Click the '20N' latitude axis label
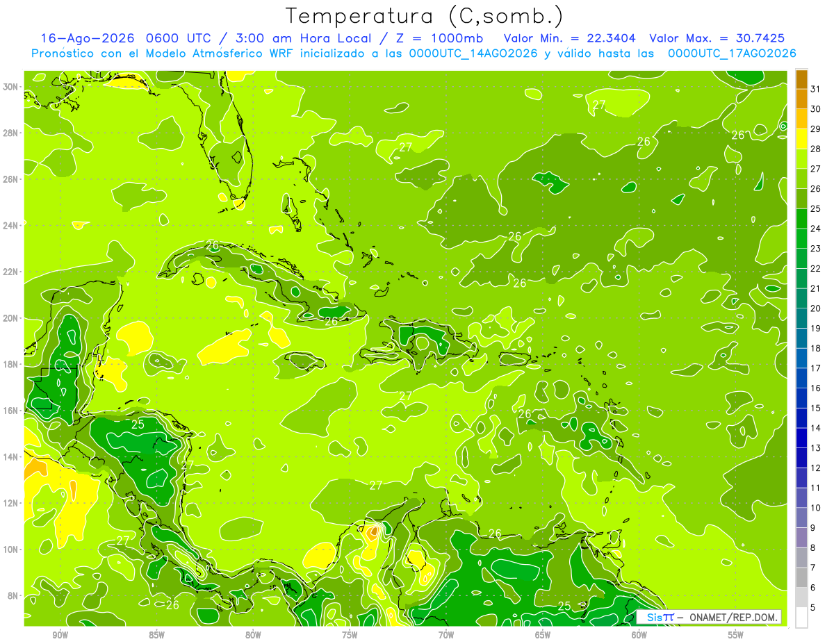This screenshot has width=834, height=644. pos(11,318)
